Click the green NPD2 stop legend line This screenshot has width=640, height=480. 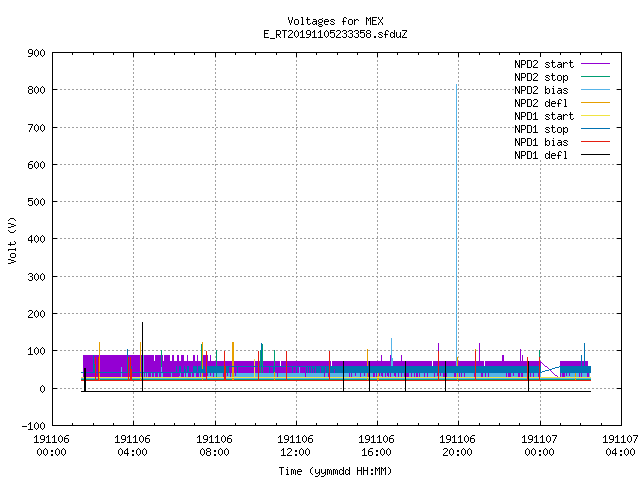[x=595, y=76]
